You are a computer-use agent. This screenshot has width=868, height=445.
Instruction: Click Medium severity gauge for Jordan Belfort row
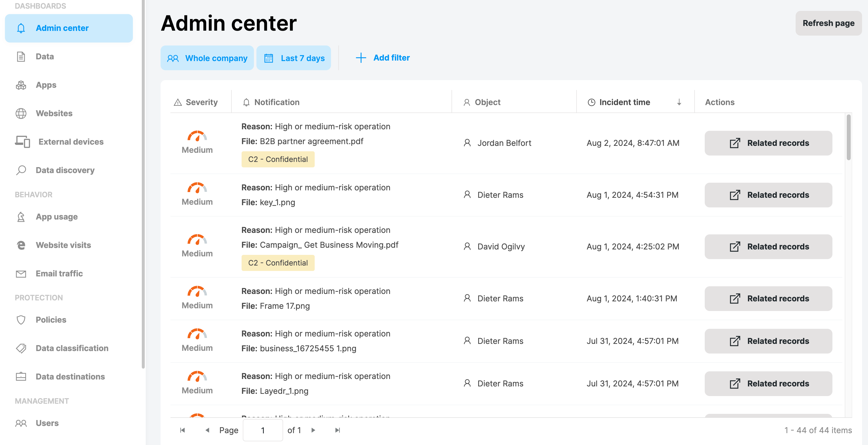coord(197,136)
